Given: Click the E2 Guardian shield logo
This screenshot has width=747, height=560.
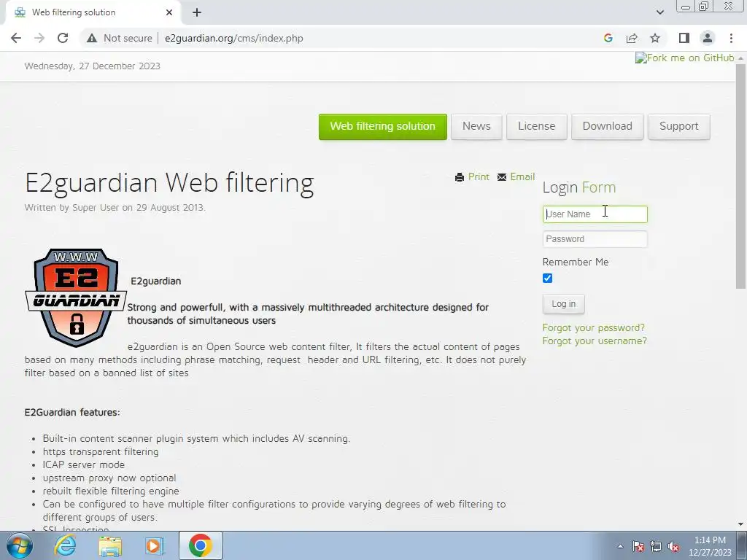Looking at the screenshot, I should pos(76,297).
